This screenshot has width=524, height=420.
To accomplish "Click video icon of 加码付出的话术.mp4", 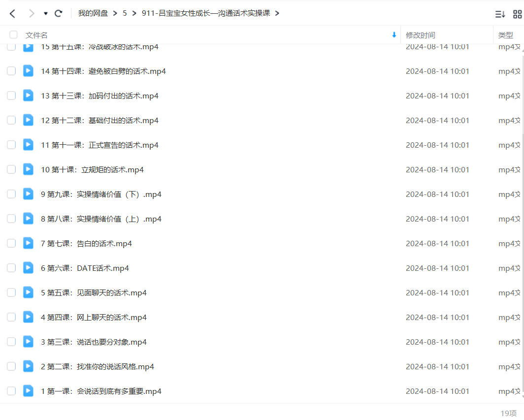I will tap(28, 96).
